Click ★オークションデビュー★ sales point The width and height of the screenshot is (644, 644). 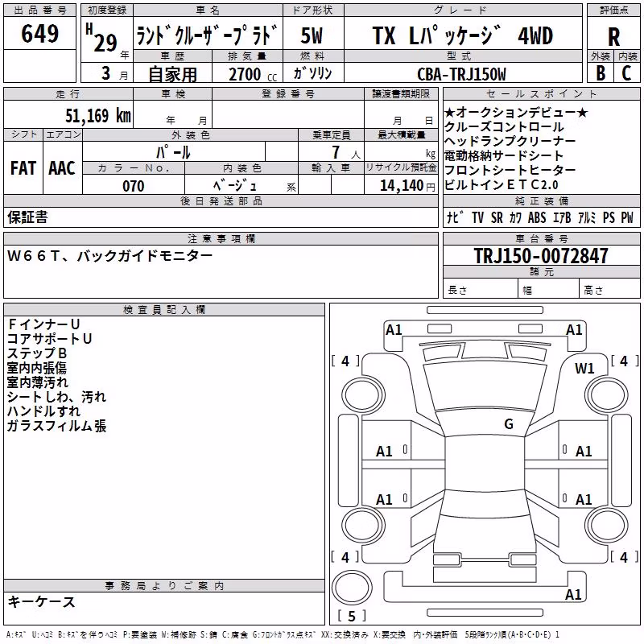[516, 112]
